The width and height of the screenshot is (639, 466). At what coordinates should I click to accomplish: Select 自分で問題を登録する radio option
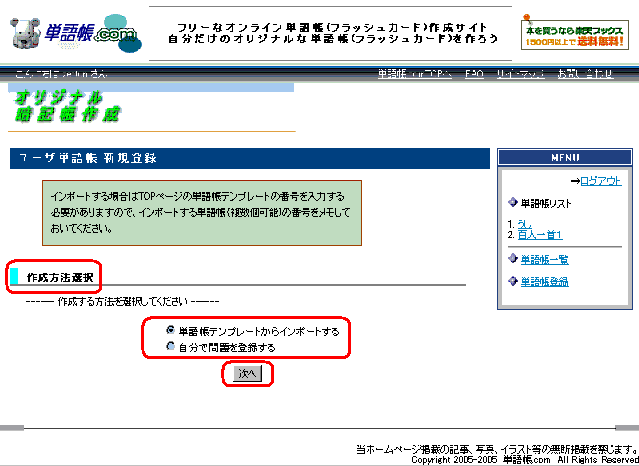[x=170, y=347]
